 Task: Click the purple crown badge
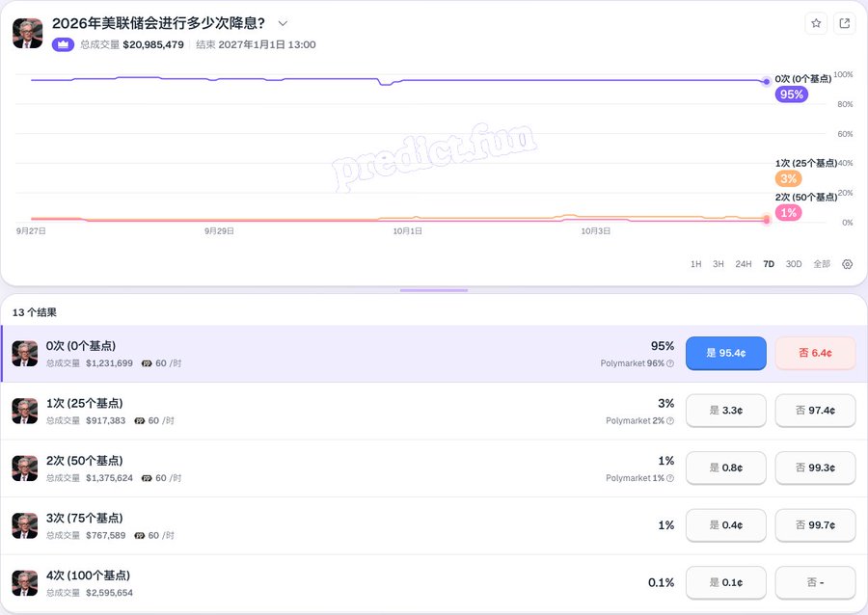pyautogui.click(x=63, y=44)
